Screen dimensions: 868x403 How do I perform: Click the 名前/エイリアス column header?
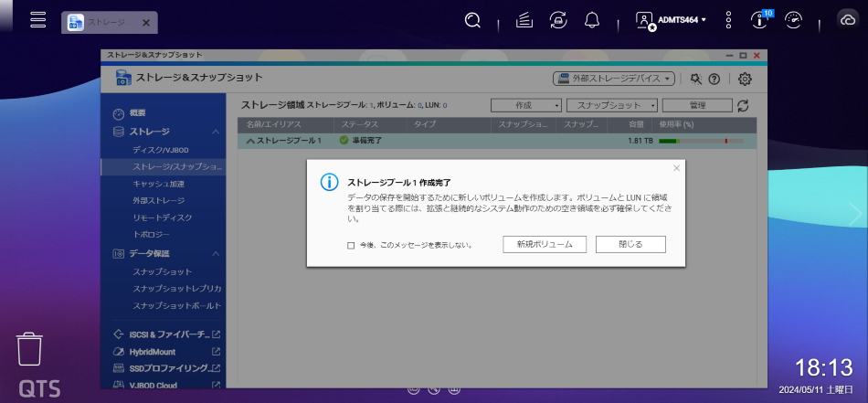(x=274, y=124)
